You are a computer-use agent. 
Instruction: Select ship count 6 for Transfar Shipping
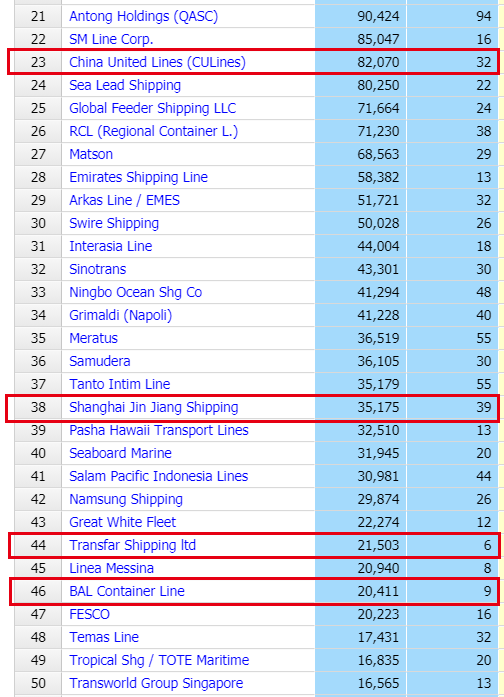coord(487,545)
